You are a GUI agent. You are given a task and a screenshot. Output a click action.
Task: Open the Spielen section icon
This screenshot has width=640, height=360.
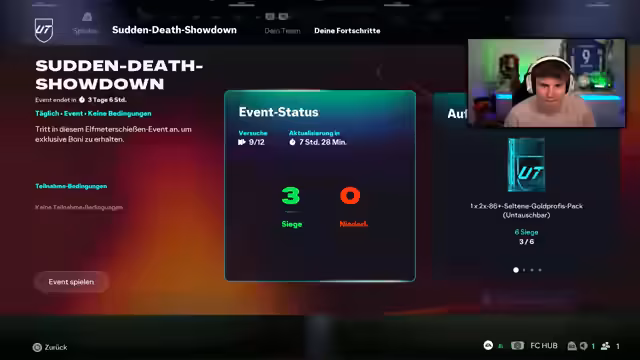click(x=87, y=17)
